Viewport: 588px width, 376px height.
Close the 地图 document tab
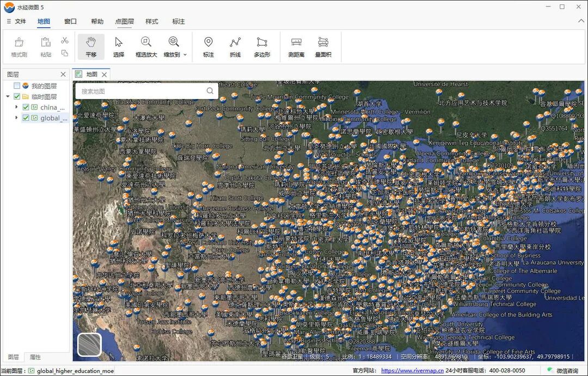point(104,75)
